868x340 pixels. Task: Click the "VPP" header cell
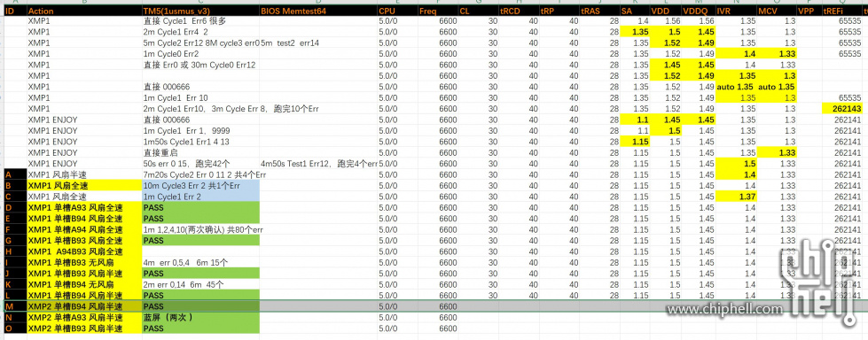809,11
